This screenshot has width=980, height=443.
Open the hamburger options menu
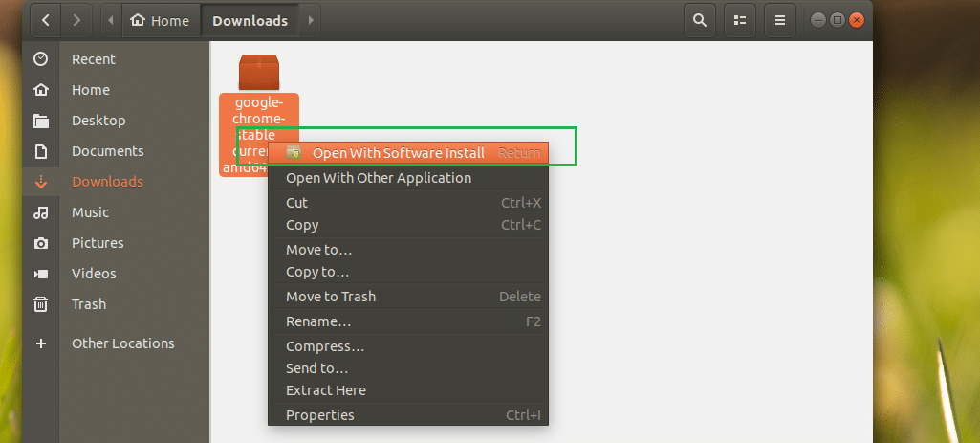(780, 21)
